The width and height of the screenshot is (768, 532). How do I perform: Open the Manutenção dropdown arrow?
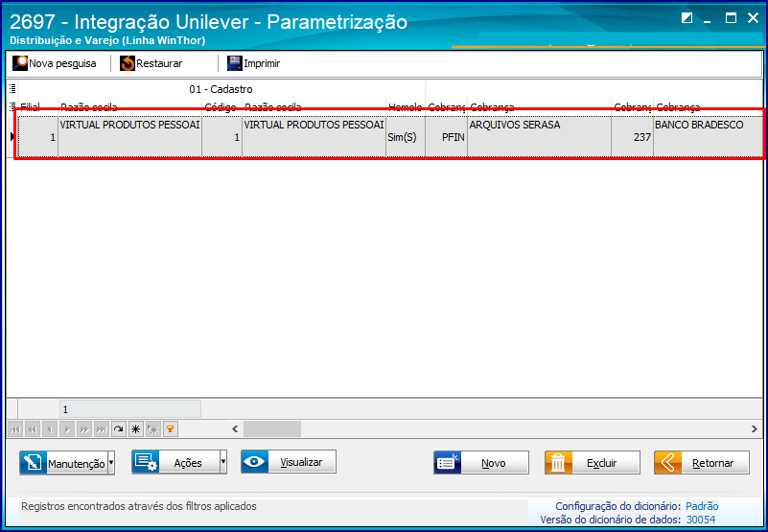111,463
